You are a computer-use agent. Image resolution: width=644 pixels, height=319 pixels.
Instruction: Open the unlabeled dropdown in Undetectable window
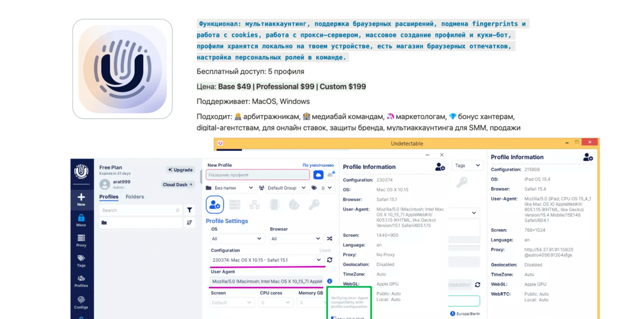coord(464,213)
